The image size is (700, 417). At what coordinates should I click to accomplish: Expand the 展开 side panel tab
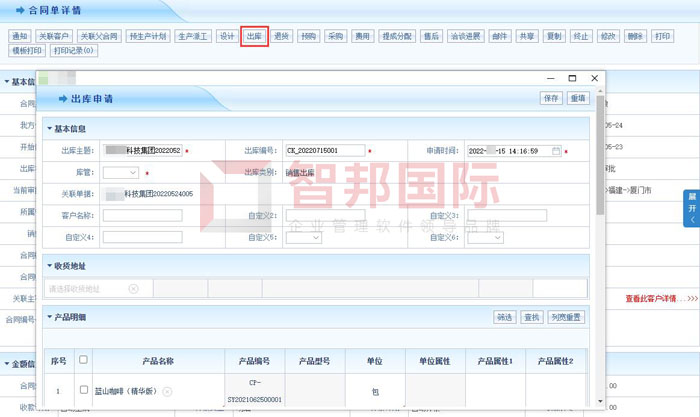coord(692,208)
